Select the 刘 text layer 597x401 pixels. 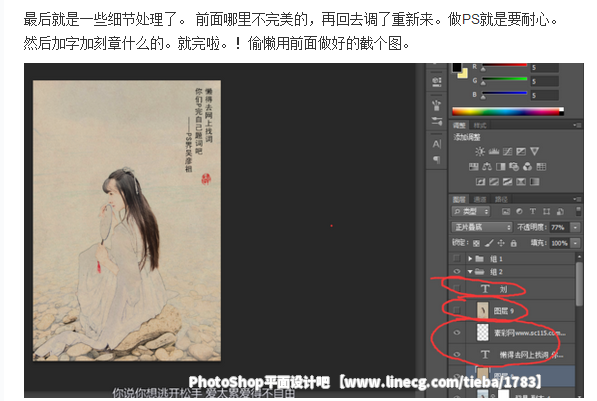(512, 289)
